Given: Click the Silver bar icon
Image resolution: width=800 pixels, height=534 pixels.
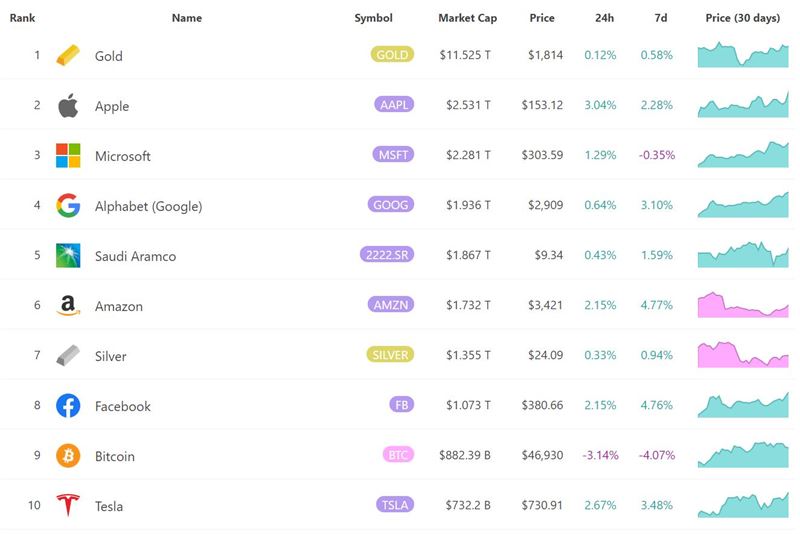Looking at the screenshot, I should pos(68,355).
